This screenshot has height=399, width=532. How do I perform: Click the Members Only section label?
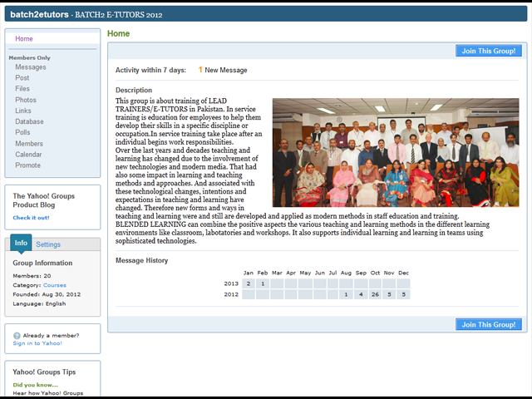point(30,57)
